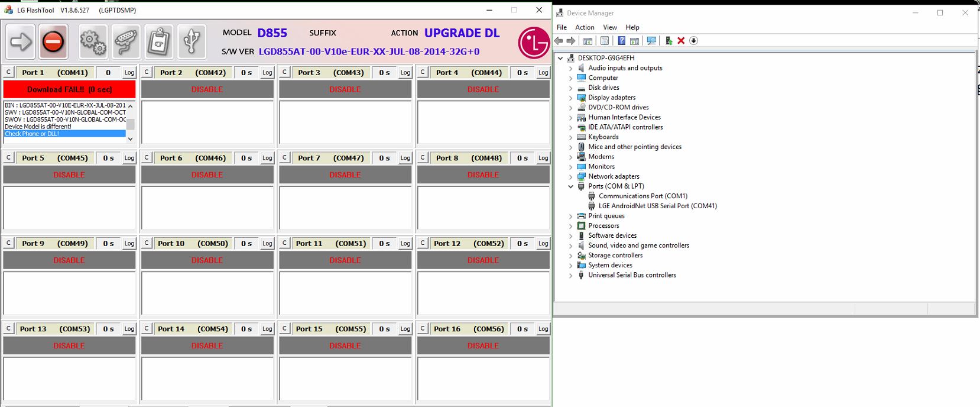980x407 pixels.
Task: Click the blue question mark help icon
Action: [621, 41]
